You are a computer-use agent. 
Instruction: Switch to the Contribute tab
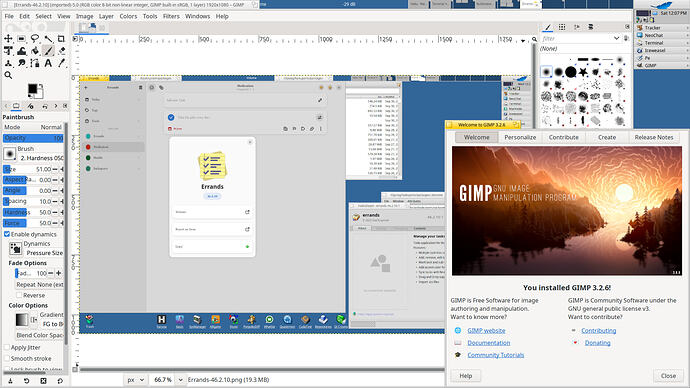(x=564, y=137)
